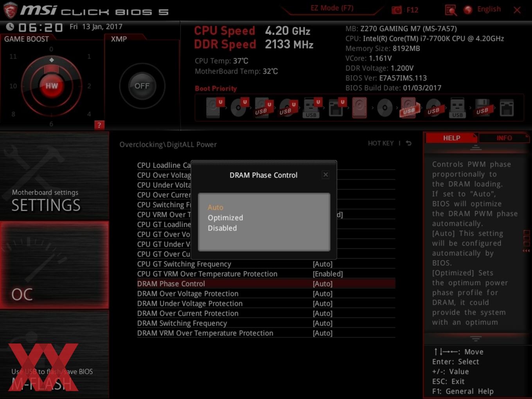Select the UEFI USB CD/DVD boot icon

288,108
